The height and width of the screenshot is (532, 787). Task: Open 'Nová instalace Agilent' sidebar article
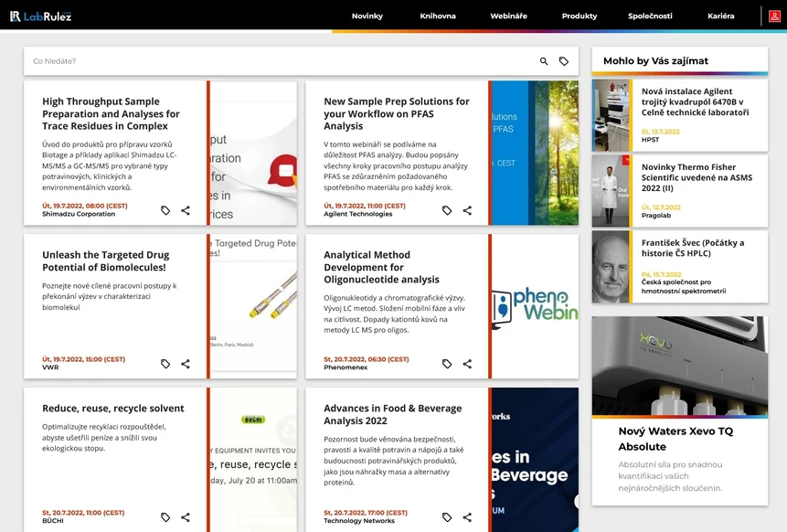696,101
